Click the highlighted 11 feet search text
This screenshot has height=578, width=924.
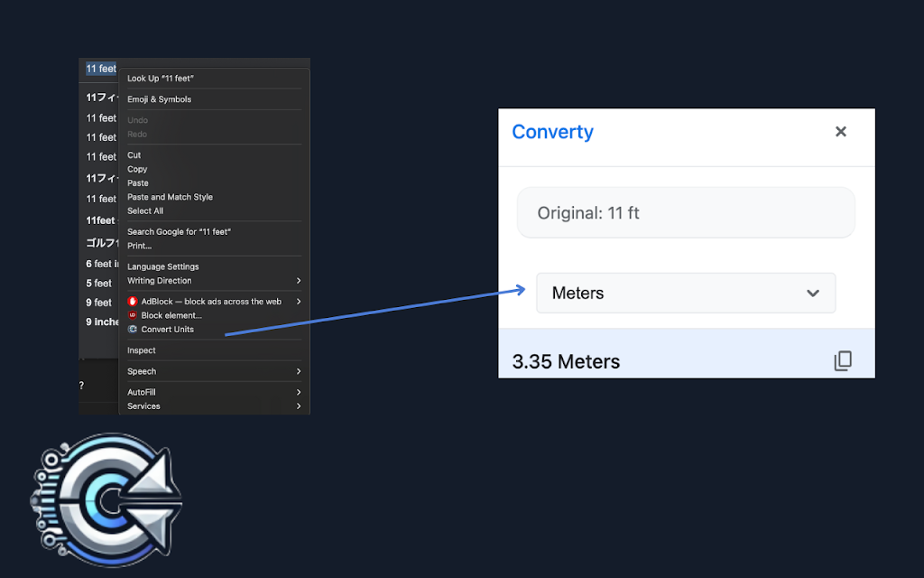101,69
